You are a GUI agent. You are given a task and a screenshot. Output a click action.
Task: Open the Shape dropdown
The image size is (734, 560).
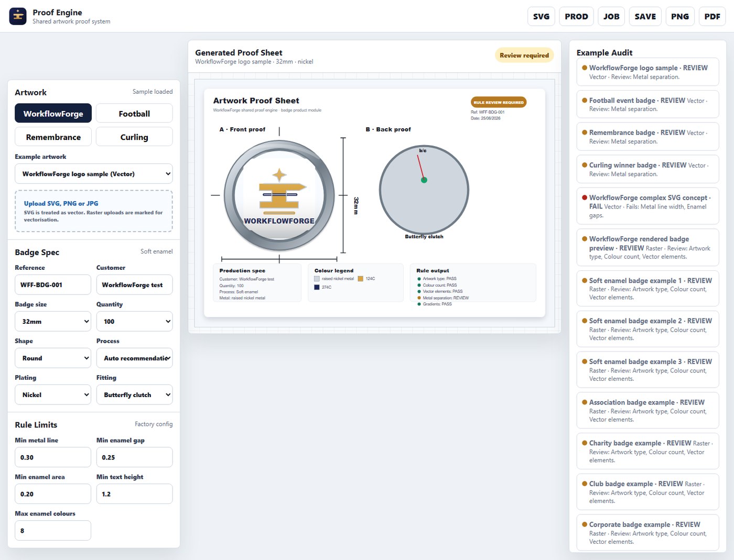click(53, 358)
